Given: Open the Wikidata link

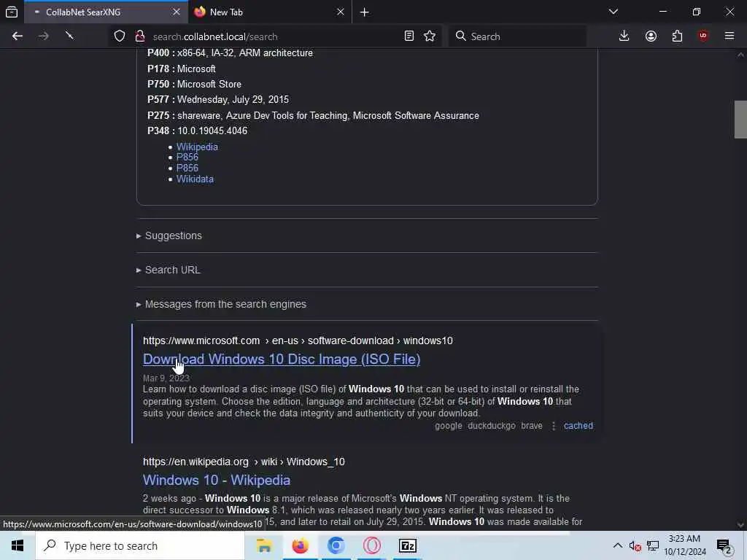Looking at the screenshot, I should tap(195, 179).
